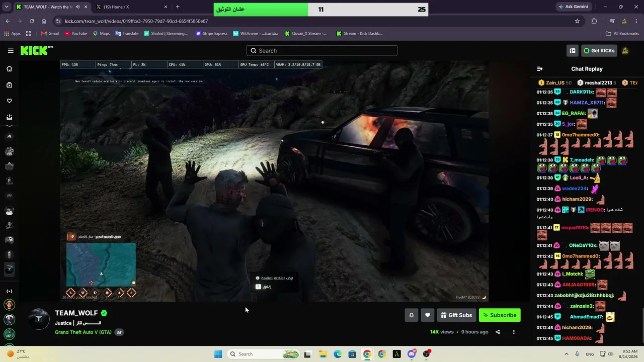This screenshot has width=644, height=362.
Task: Open Chrome media controls
Action: [612, 21]
